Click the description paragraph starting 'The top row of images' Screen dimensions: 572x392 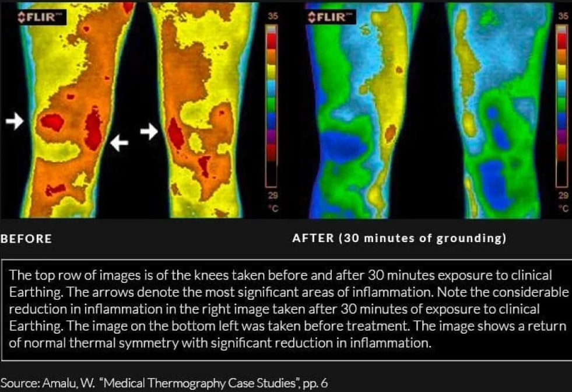click(288, 309)
